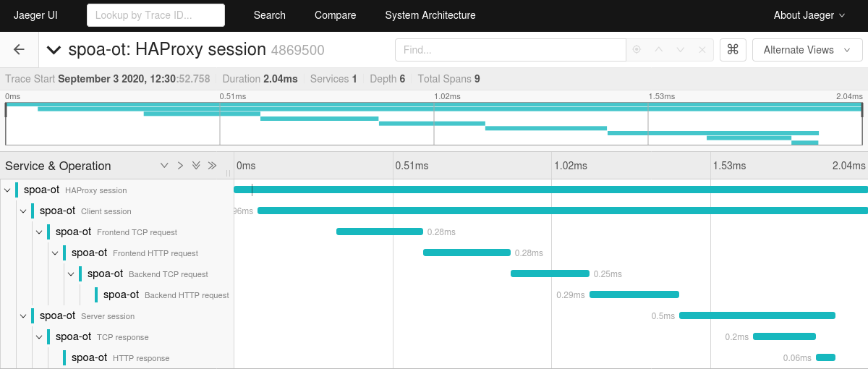Open the About Jaeger menu

(x=809, y=15)
